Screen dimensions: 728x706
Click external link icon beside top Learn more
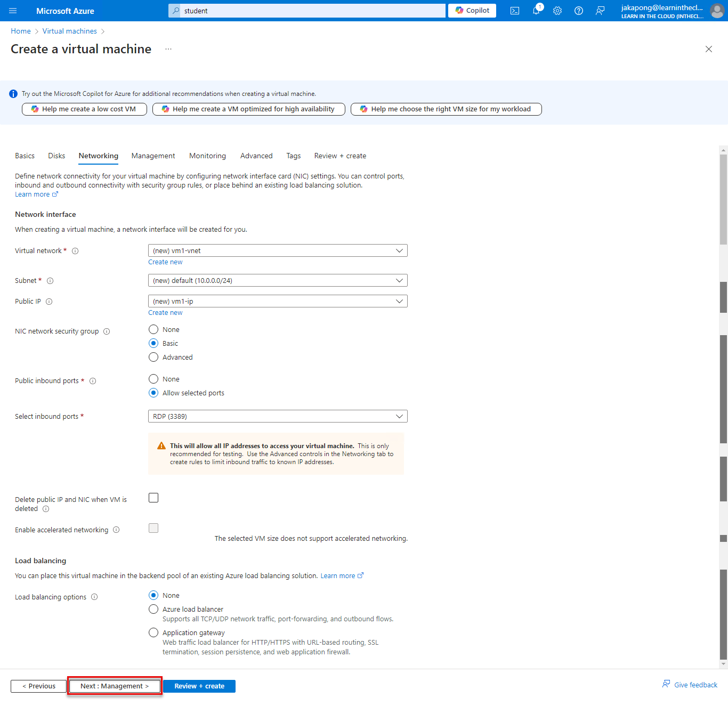pos(55,194)
